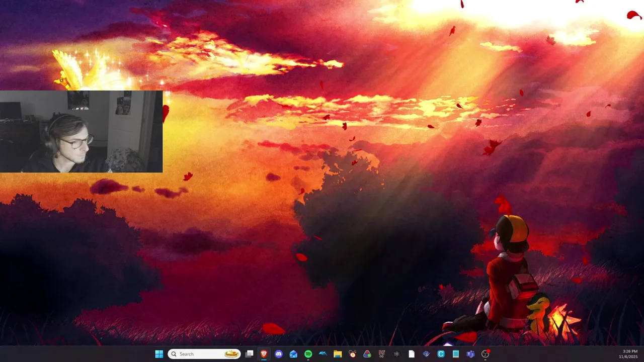Open File Explorer from the taskbar
The width and height of the screenshot is (644, 362).
tap(338, 354)
